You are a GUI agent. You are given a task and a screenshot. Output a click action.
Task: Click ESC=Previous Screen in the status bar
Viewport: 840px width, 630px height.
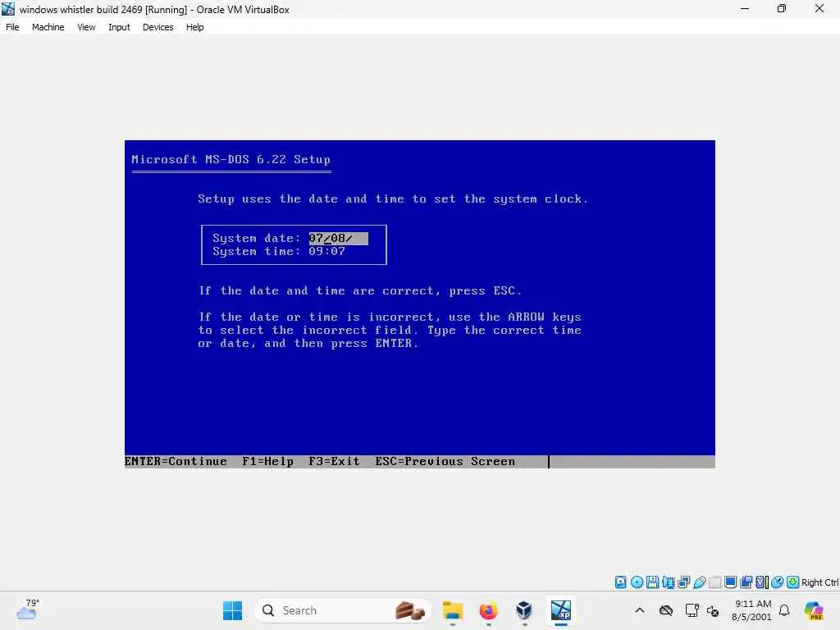click(445, 461)
